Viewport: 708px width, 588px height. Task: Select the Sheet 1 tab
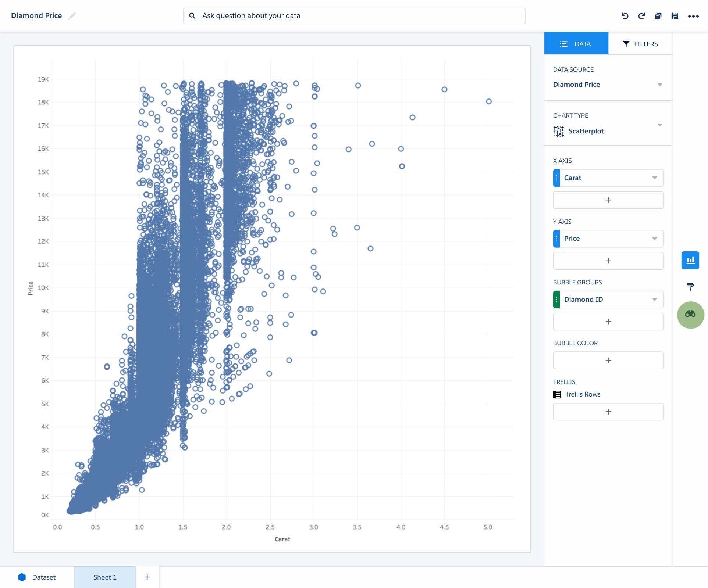(x=105, y=577)
